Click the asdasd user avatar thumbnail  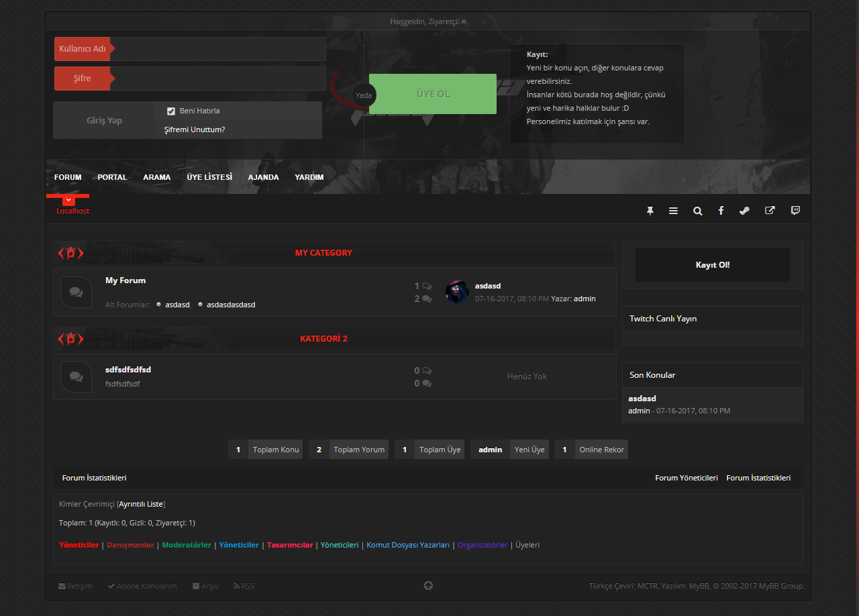pos(457,292)
